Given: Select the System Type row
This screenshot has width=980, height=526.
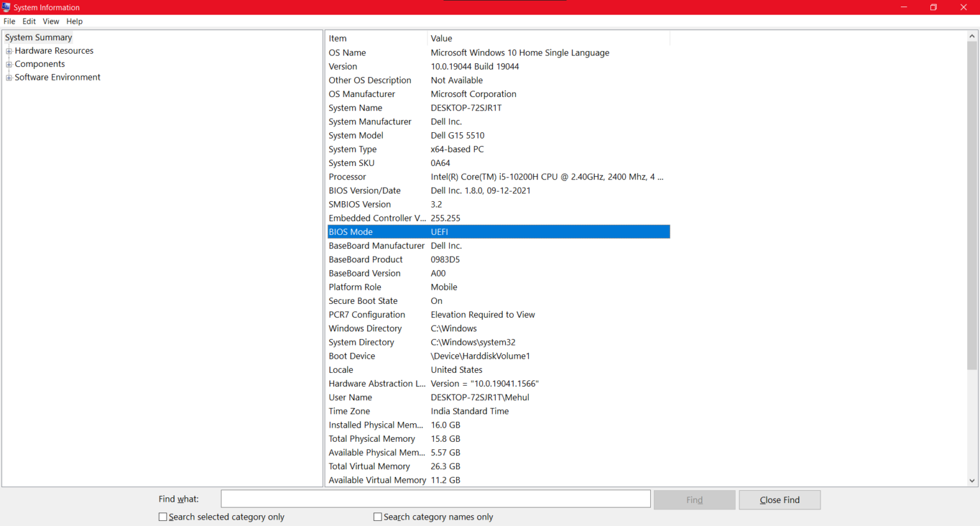Looking at the screenshot, I should [x=499, y=149].
